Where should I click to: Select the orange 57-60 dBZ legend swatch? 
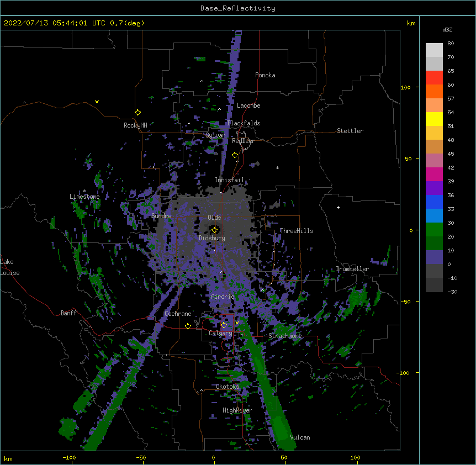[x=434, y=91]
